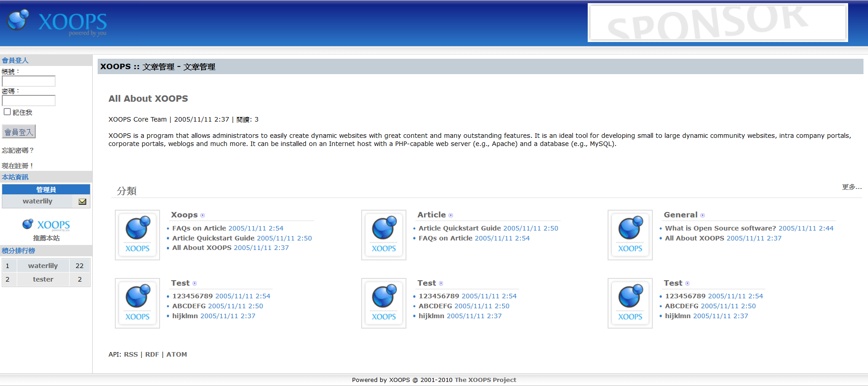Open the ATOM feed link
868x386 pixels.
coord(177,354)
